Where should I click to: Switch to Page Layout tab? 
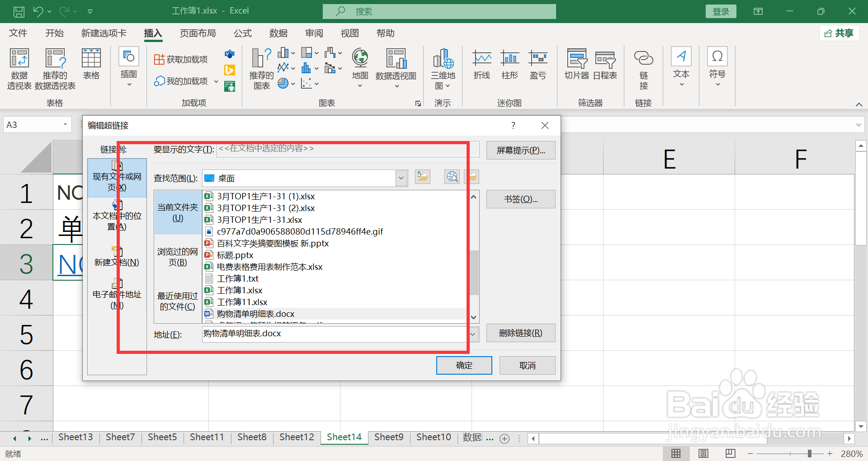[198, 33]
